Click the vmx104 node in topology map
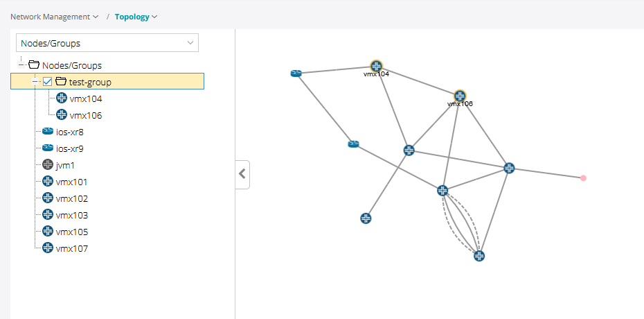Image resolution: width=644 pixels, height=319 pixels. click(x=376, y=65)
